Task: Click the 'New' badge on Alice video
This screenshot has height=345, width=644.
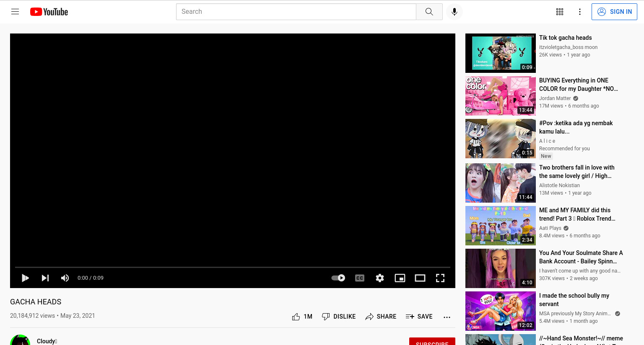Action: coord(546,156)
